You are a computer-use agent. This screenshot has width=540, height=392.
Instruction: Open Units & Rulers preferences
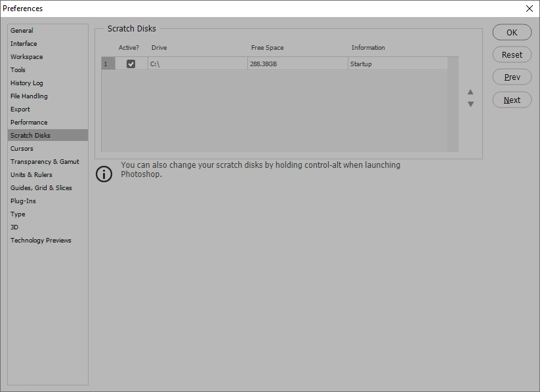(x=47, y=175)
